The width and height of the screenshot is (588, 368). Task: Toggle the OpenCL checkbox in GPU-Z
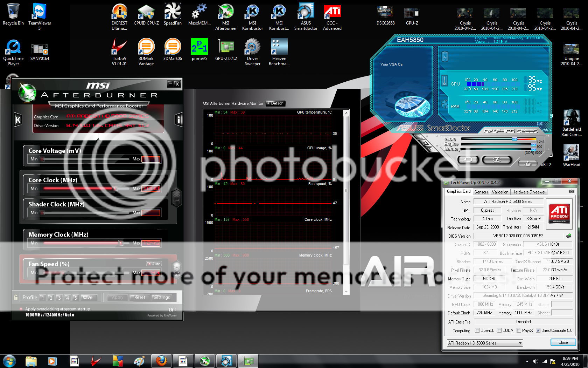(x=477, y=330)
